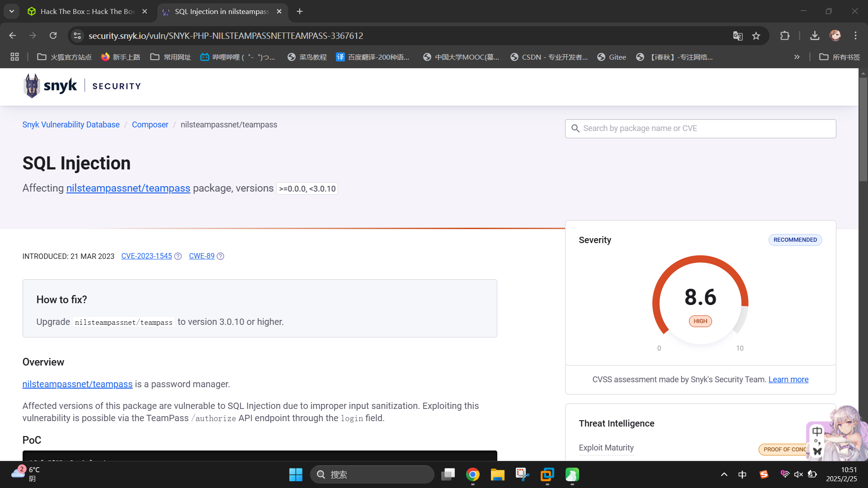Image resolution: width=868 pixels, height=488 pixels.
Task: Open the 【春秋】 bookmark
Action: 675,57
